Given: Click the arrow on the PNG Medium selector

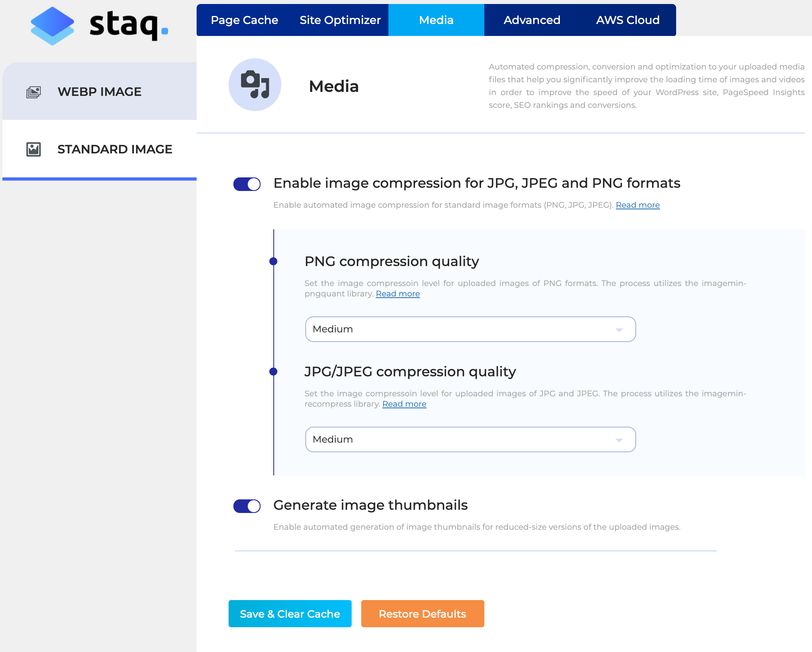Looking at the screenshot, I should pyautogui.click(x=619, y=330).
